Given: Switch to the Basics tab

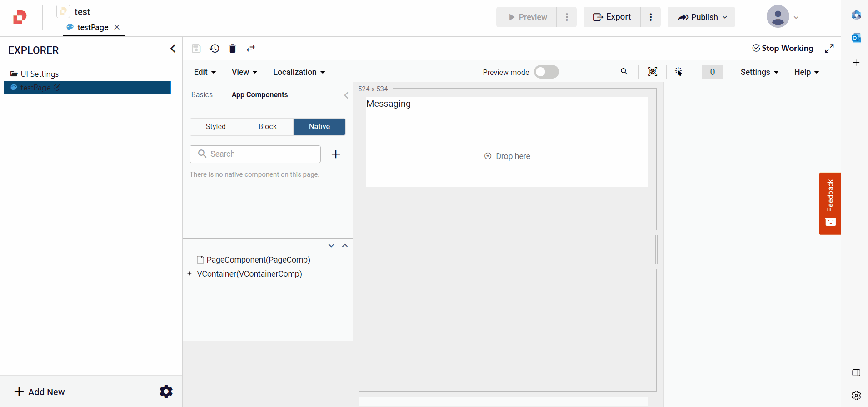Looking at the screenshot, I should 202,95.
